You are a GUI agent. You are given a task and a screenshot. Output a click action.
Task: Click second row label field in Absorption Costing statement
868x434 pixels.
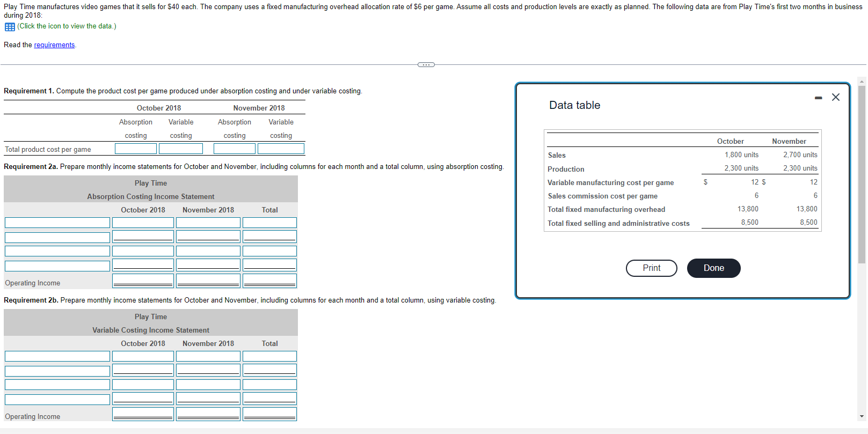[57, 237]
